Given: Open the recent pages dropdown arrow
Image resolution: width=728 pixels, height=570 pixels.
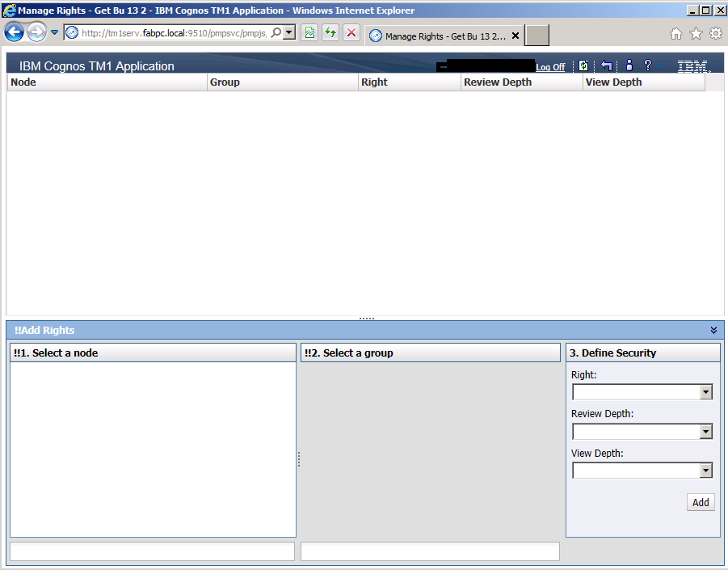Looking at the screenshot, I should tap(54, 32).
